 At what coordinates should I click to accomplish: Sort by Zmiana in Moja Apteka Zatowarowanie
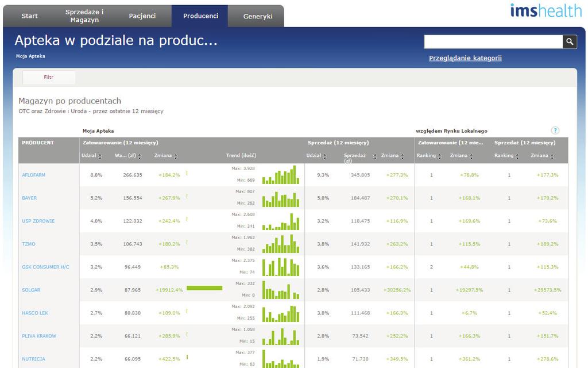[176, 156]
